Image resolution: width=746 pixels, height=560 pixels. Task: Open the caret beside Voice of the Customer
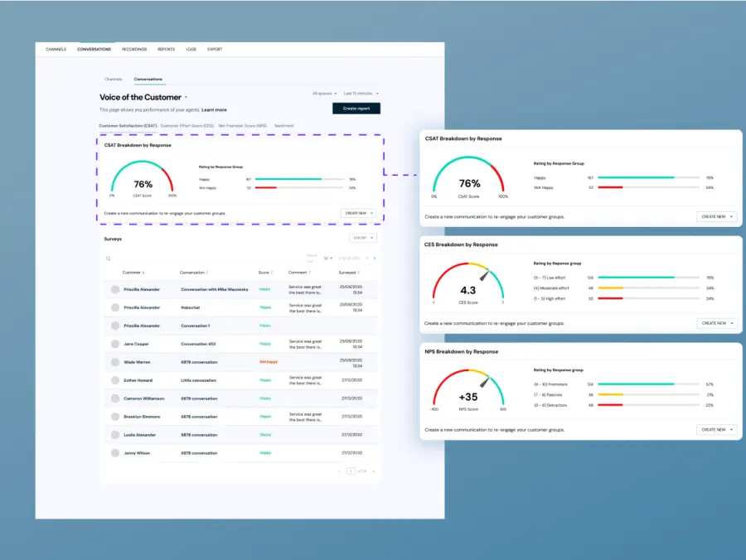click(186, 97)
